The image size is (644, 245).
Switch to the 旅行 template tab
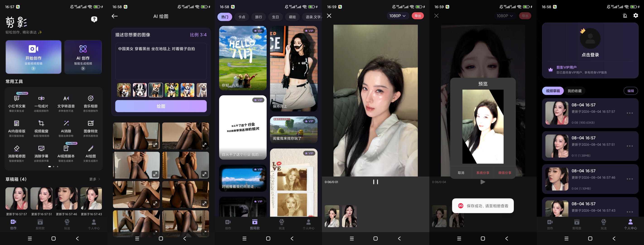click(259, 17)
